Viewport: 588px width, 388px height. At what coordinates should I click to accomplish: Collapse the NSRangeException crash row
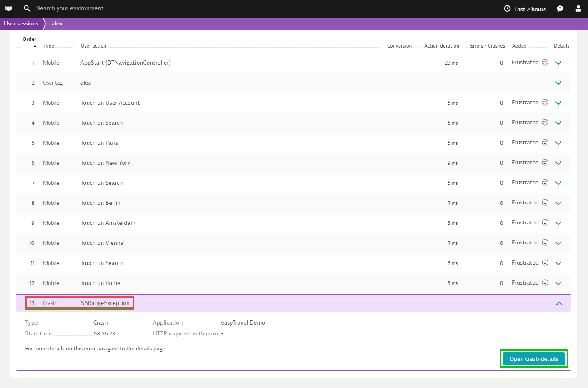[559, 303]
